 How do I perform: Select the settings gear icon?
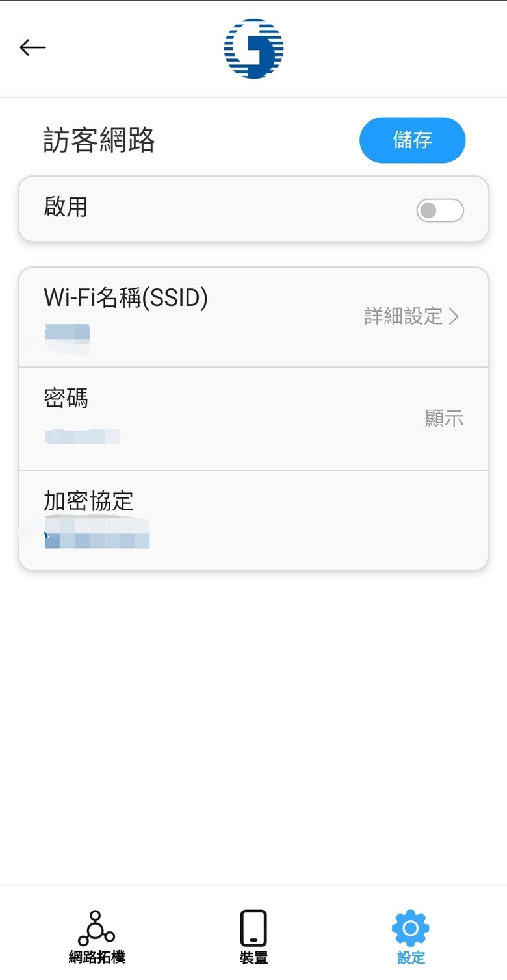(410, 929)
